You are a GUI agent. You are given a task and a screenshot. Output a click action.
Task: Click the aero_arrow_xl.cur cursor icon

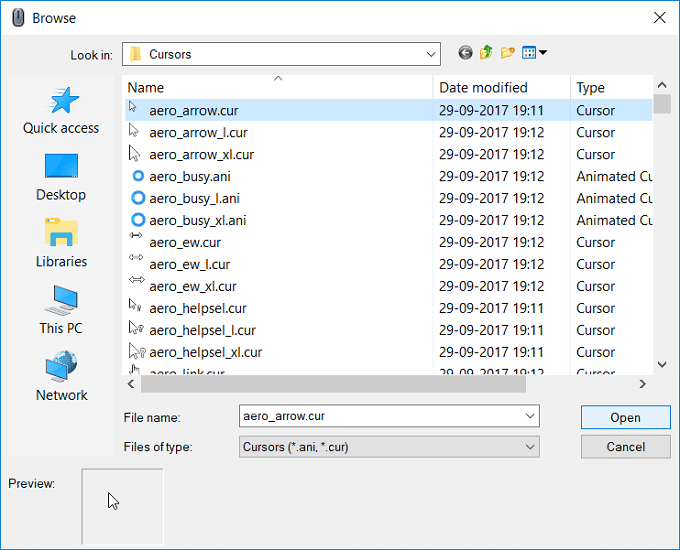pos(134,154)
